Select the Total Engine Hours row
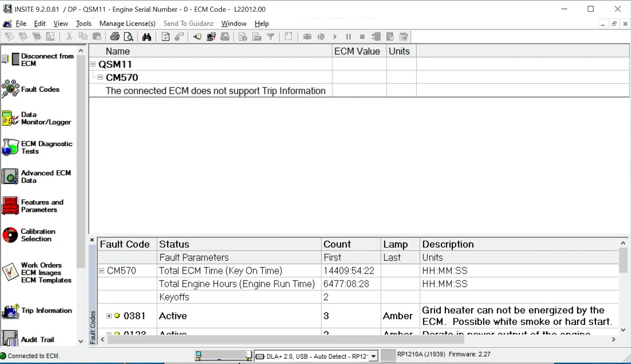The height and width of the screenshot is (364, 631). [x=358, y=284]
